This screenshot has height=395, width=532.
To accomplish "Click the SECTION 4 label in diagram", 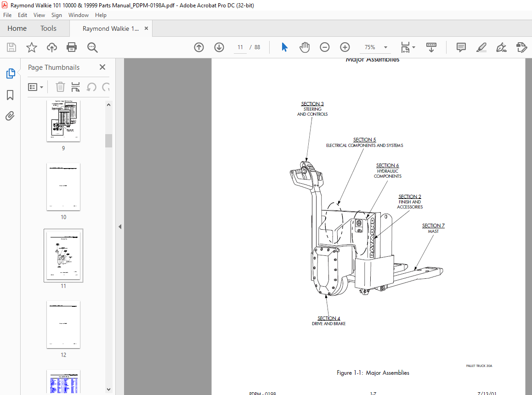I will pyautogui.click(x=329, y=318).
